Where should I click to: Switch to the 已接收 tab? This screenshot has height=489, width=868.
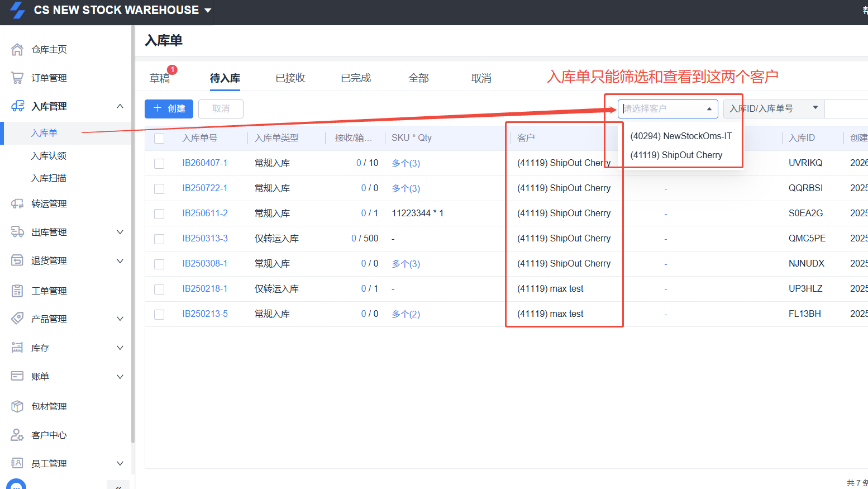coord(290,78)
